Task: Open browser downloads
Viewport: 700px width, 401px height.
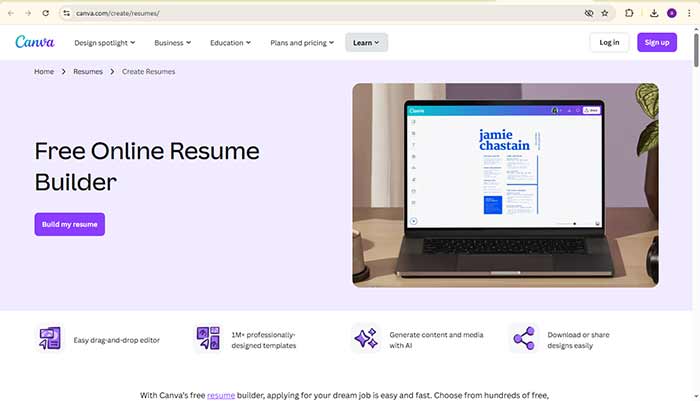Action: pyautogui.click(x=654, y=13)
